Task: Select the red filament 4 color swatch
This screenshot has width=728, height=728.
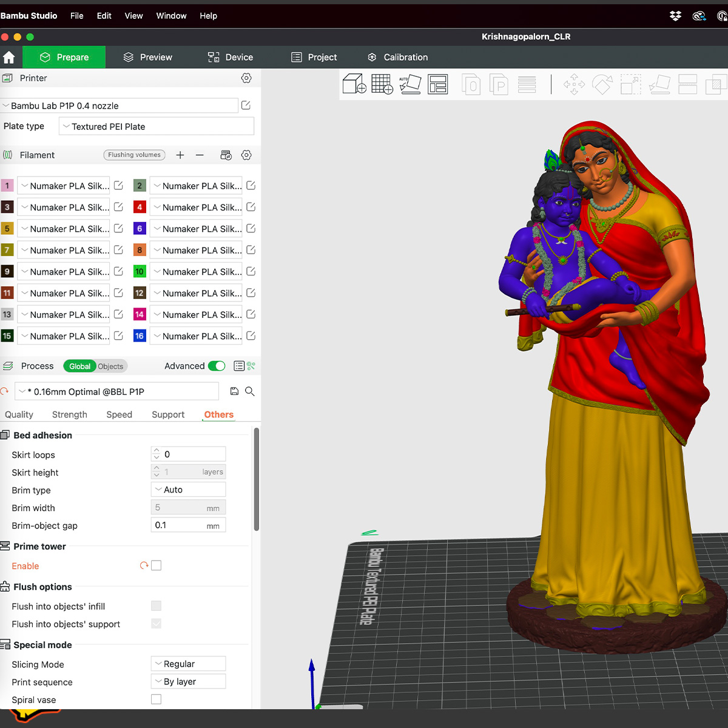Action: coord(140,207)
